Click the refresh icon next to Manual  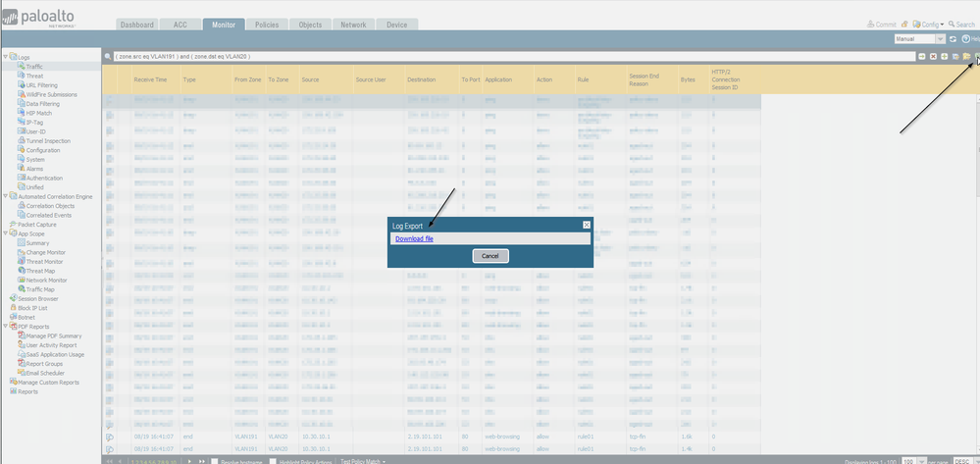[x=953, y=38]
